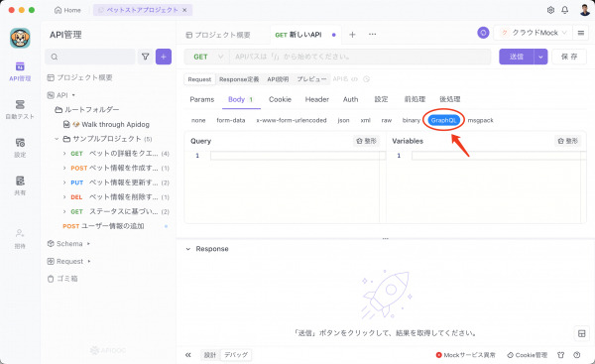595x364 pixels.
Task: Select the GraphQL body type
Action: [444, 120]
